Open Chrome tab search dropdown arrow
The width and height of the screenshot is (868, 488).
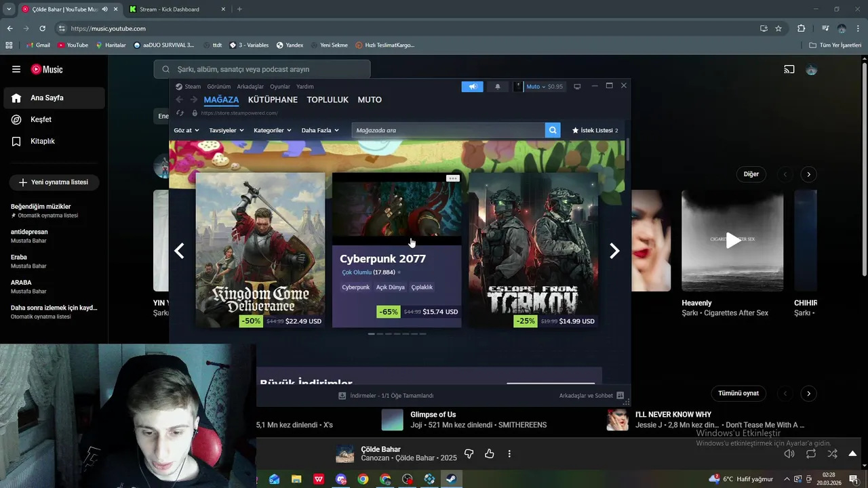(9, 9)
